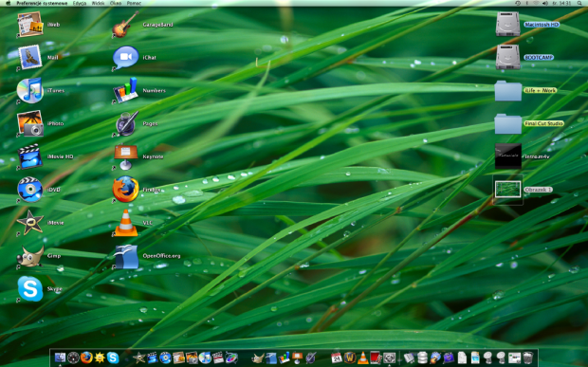Select the iLife + iWork folder

507,90
